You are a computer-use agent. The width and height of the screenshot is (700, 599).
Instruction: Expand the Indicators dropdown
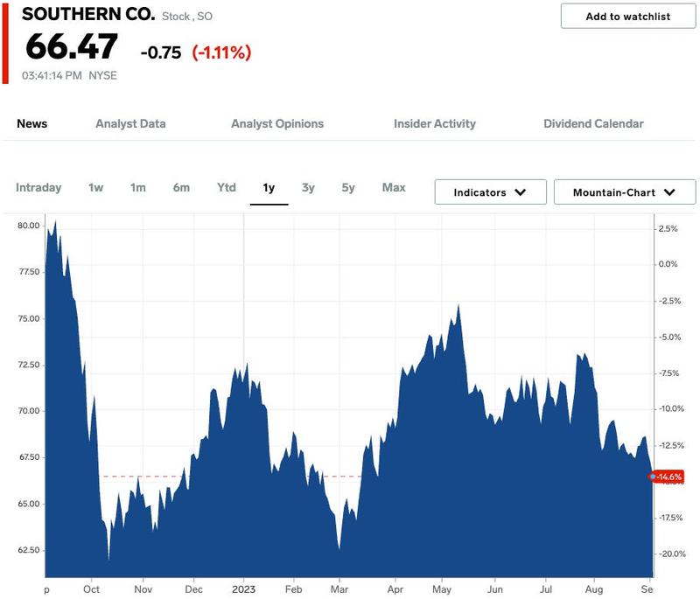click(490, 192)
